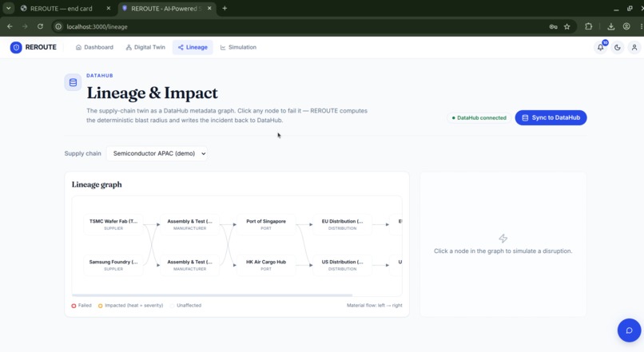Go to the Simulation page

tap(238, 47)
